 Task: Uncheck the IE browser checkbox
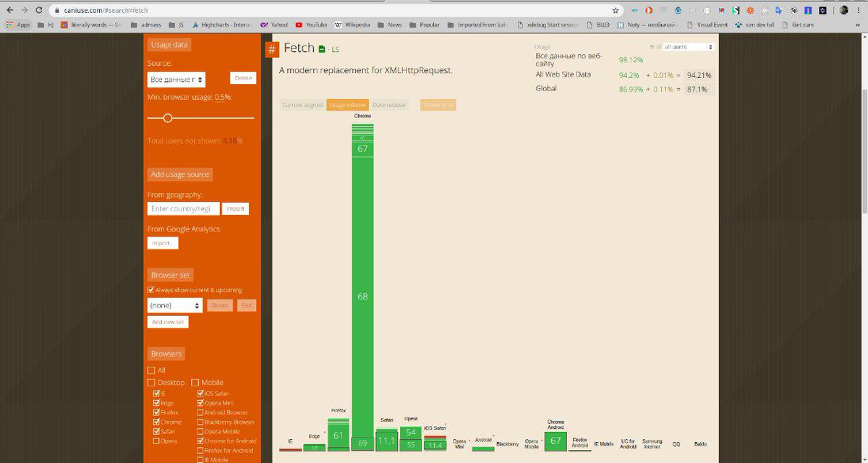156,394
